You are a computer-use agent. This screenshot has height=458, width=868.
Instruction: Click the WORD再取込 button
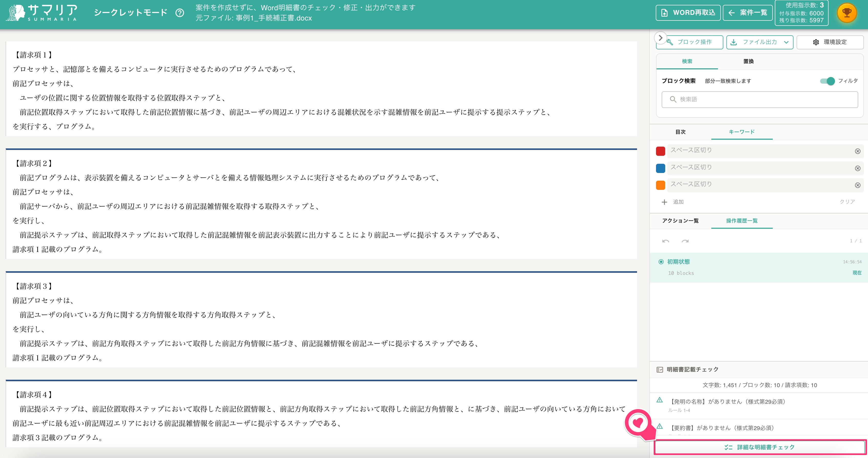coord(688,13)
